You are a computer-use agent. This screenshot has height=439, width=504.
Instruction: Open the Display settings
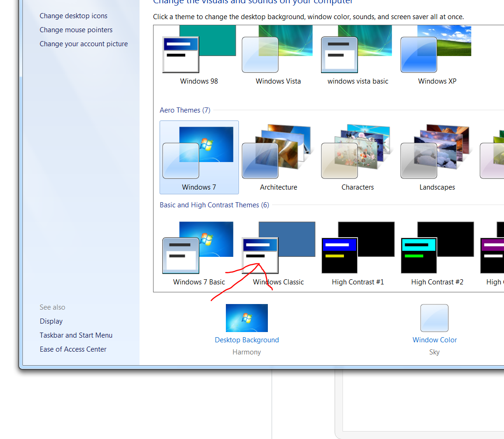tap(51, 321)
